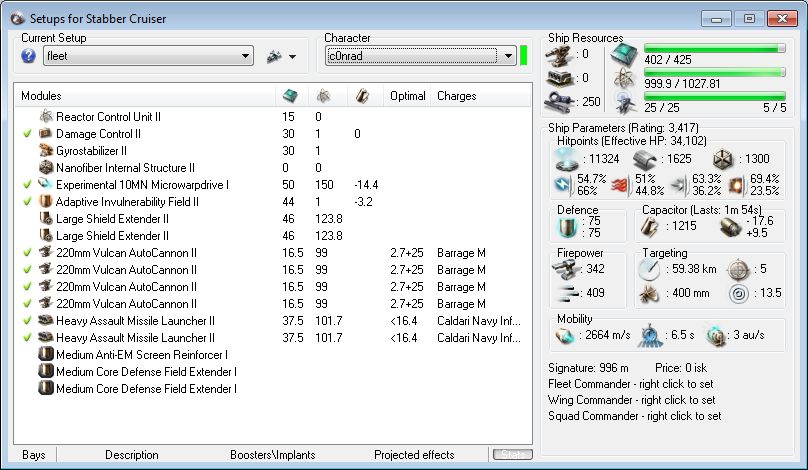This screenshot has height=470, width=808.
Task: Click the Reactor Control Unit II module icon
Action: [46, 116]
